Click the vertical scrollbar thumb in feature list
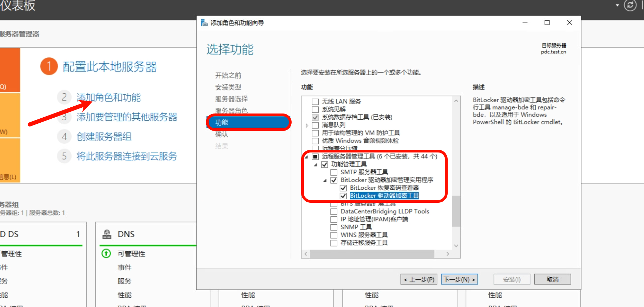The width and height of the screenshot is (644, 307). click(456, 211)
